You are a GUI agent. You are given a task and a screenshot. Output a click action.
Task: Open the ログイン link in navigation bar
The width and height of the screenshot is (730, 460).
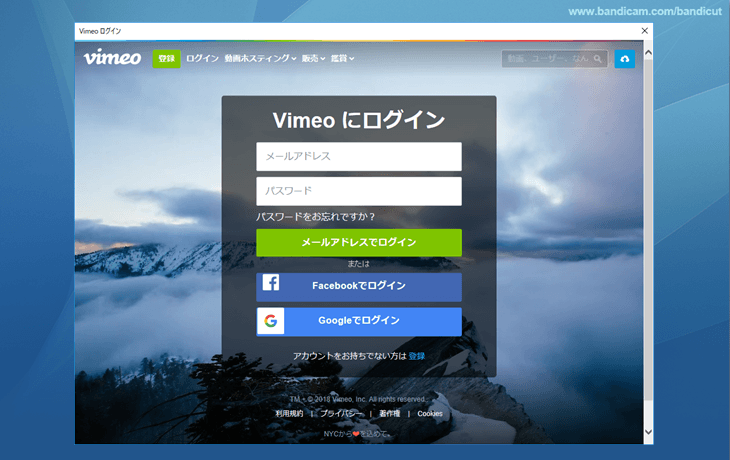coord(202,58)
